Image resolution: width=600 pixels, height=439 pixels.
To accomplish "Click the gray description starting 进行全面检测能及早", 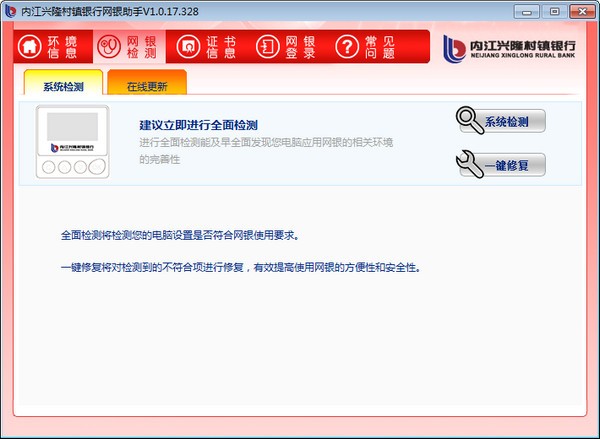I will pyautogui.click(x=266, y=151).
